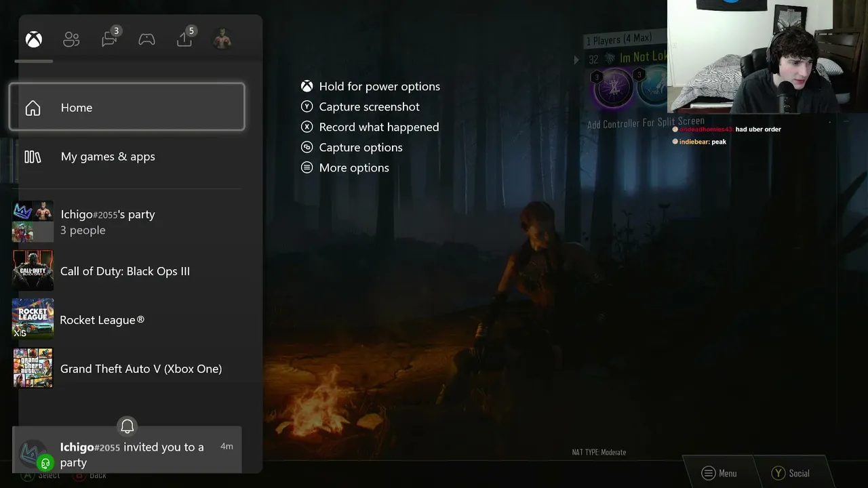The width and height of the screenshot is (868, 488).
Task: Go to Home in the guide
Action: pyautogui.click(x=127, y=107)
